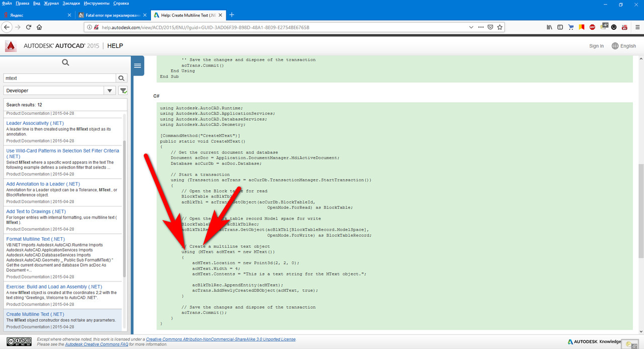Open Use Wild-Card Patterns in Selection Set result
The width and height of the screenshot is (644, 349).
coord(63,154)
